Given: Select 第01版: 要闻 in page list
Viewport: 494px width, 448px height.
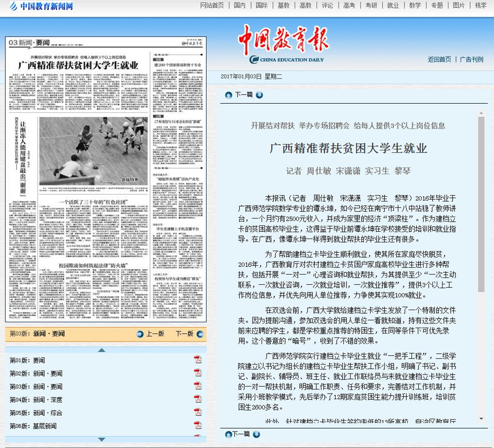Looking at the screenshot, I should [27, 360].
